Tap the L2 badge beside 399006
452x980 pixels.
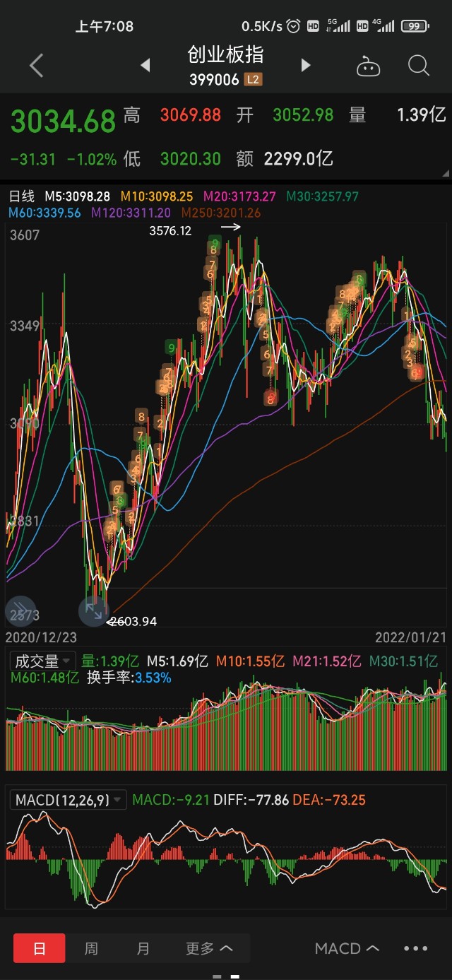253,80
